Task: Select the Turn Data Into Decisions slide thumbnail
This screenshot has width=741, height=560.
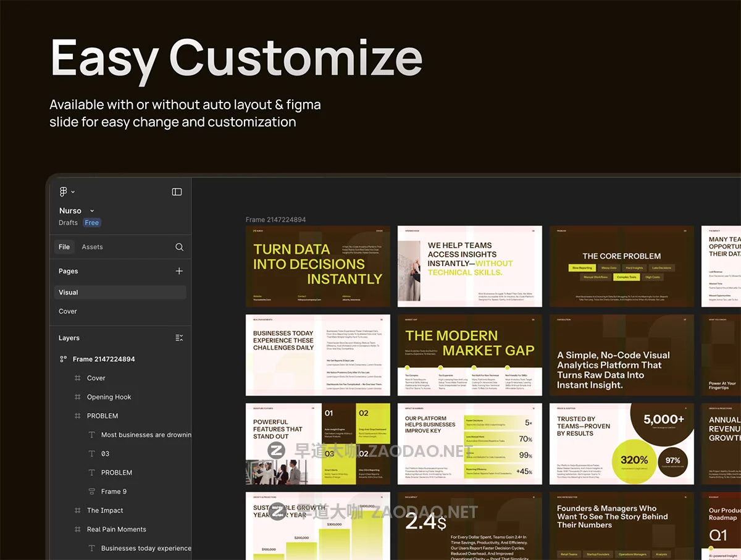Action: point(317,266)
